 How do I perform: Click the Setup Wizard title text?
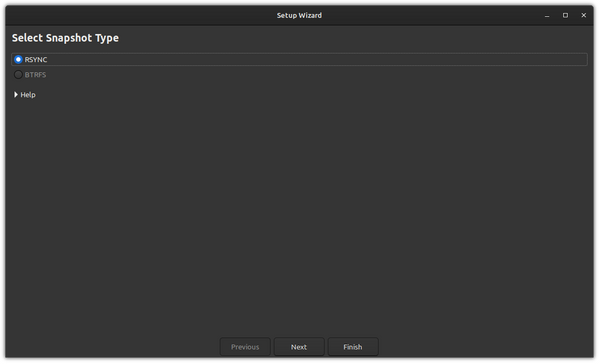point(300,16)
